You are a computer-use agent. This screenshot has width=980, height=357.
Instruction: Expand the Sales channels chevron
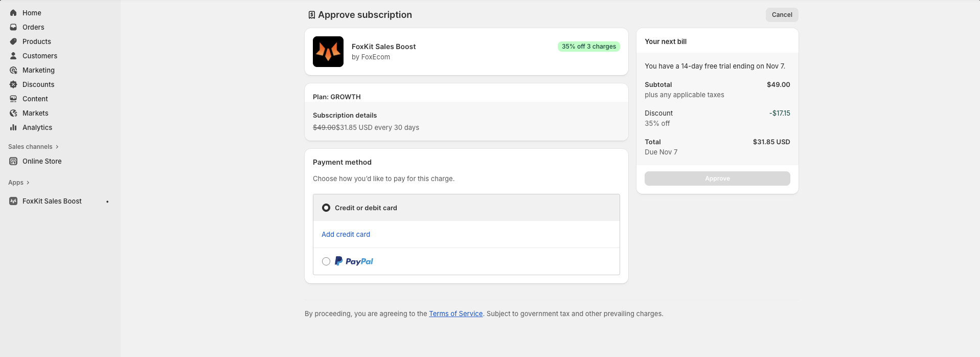[x=57, y=147]
